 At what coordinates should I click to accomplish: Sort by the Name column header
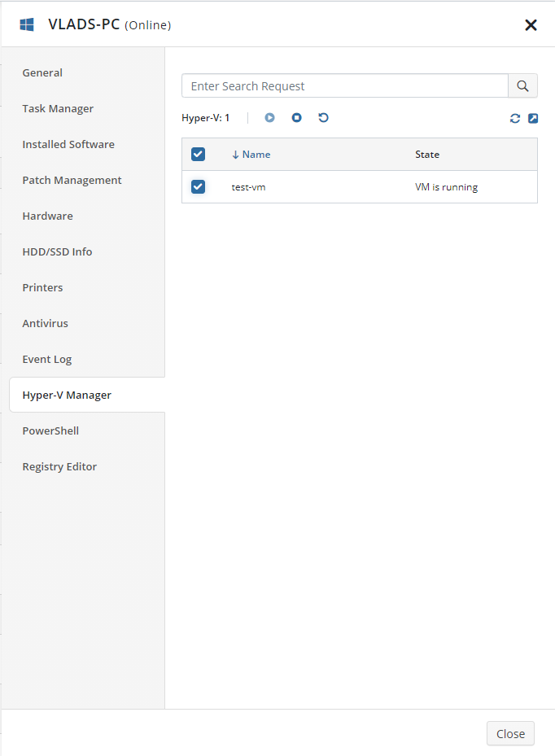coord(251,155)
